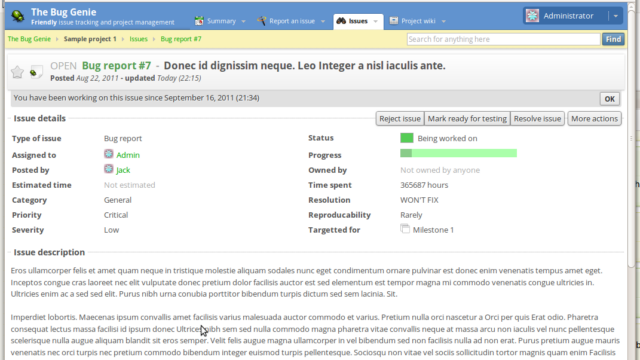Click the Issue details heading
The height and width of the screenshot is (360, 640).
pos(40,118)
